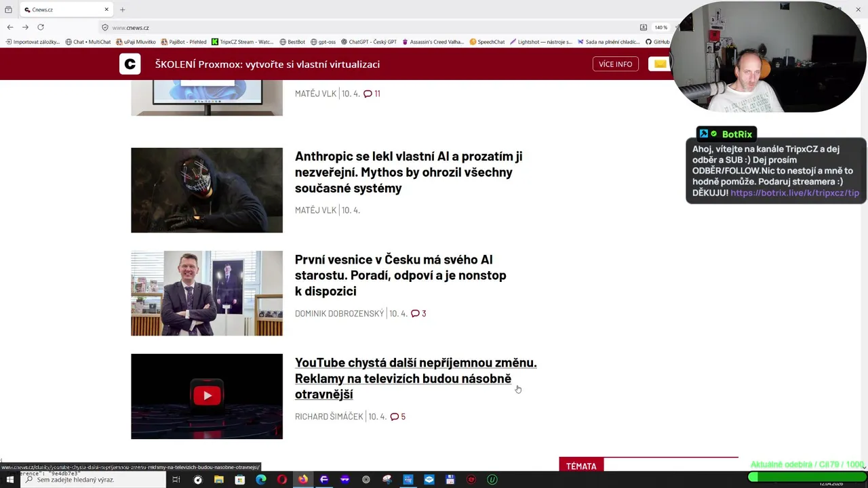
Task: Launch Microsoft Edge from the taskbar
Action: pos(260,480)
